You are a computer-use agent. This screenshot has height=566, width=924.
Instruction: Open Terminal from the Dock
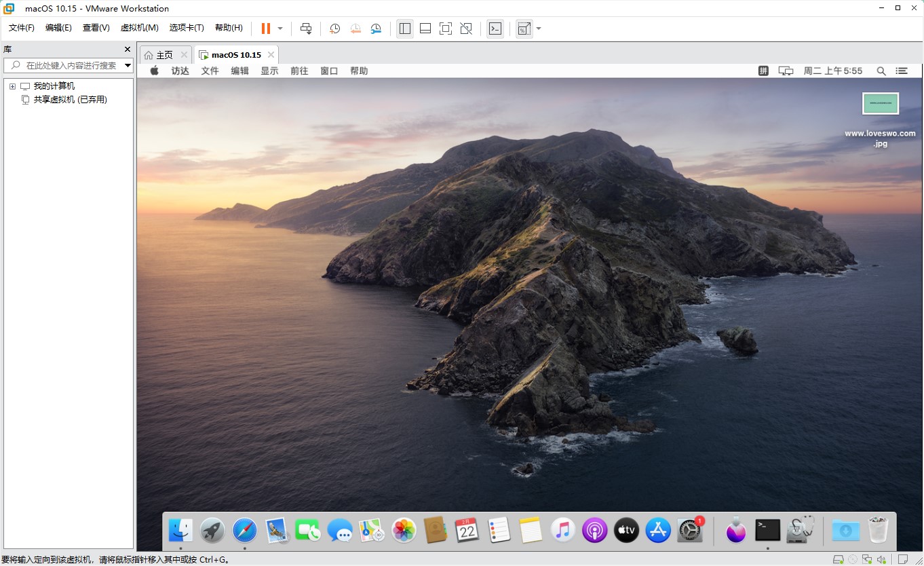[x=767, y=530]
